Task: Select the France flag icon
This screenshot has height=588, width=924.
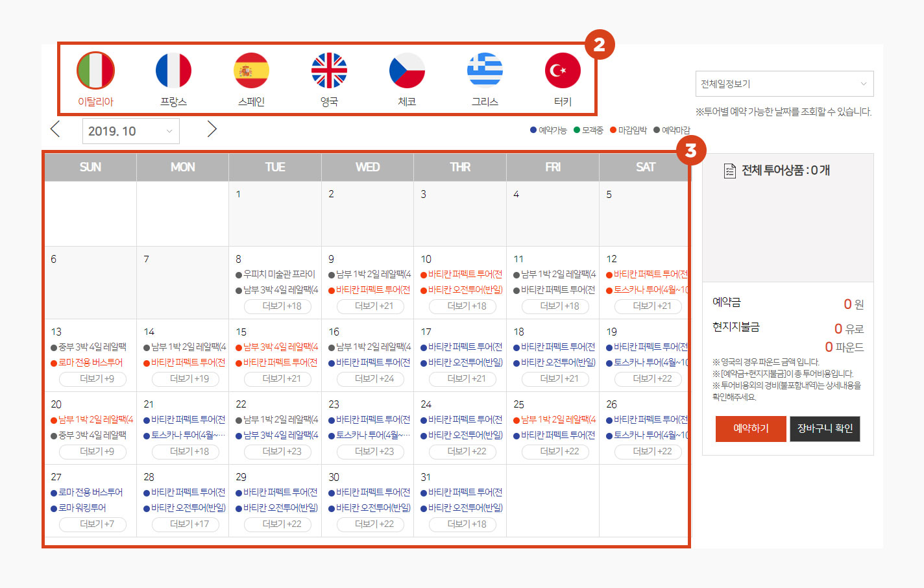Action: click(x=173, y=70)
